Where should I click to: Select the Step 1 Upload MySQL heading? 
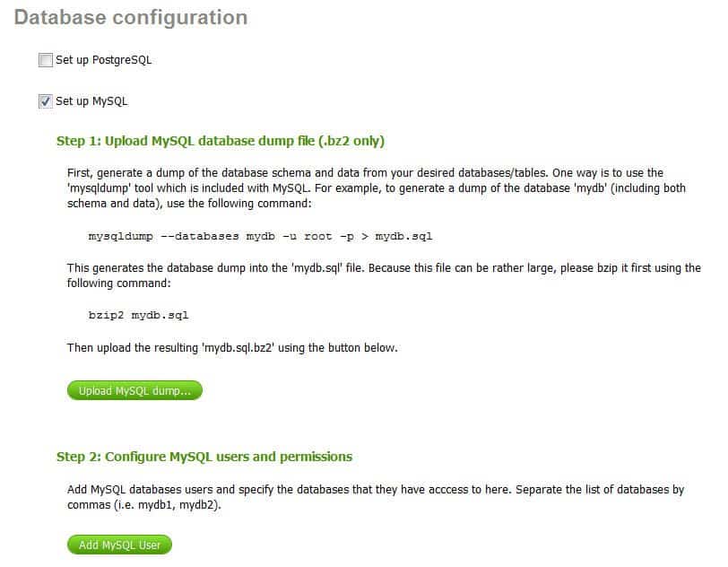point(221,141)
